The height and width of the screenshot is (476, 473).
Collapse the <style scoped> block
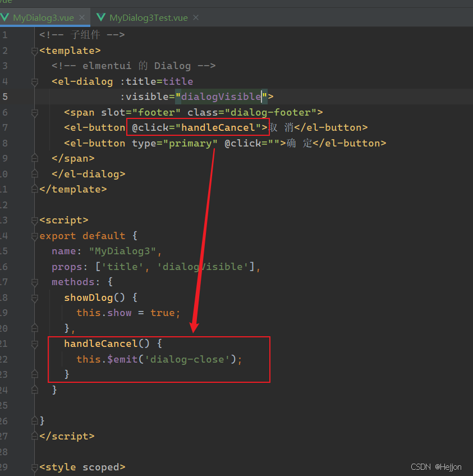pos(35,468)
